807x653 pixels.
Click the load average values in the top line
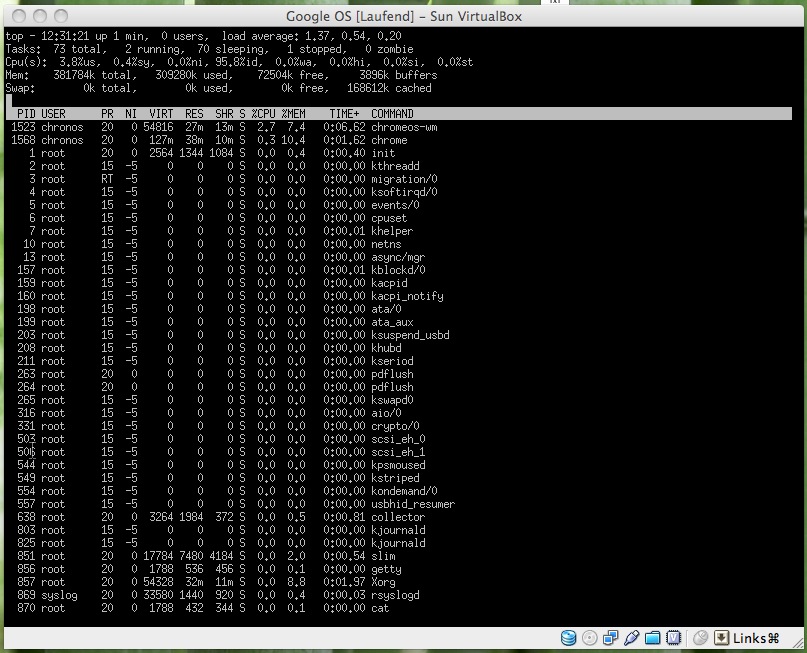(x=353, y=36)
